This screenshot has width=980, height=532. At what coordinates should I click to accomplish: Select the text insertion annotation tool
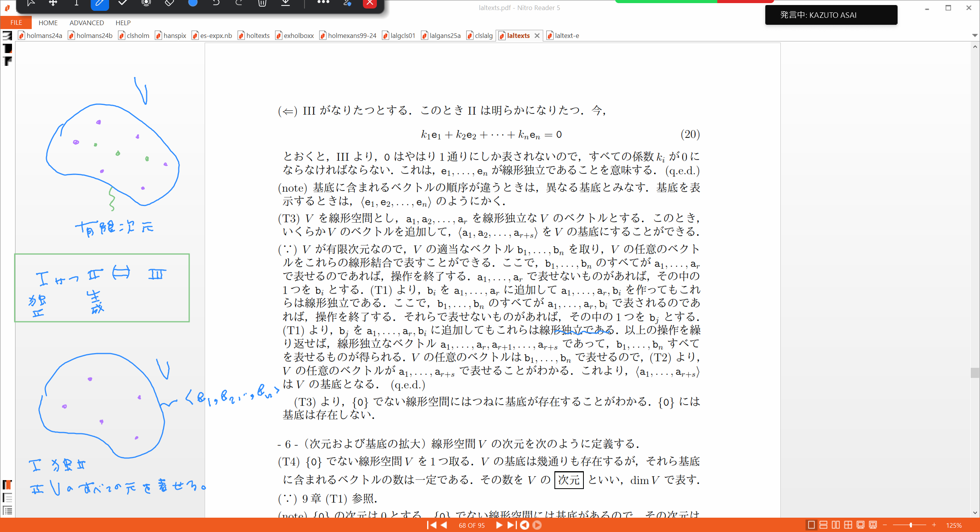click(77, 3)
